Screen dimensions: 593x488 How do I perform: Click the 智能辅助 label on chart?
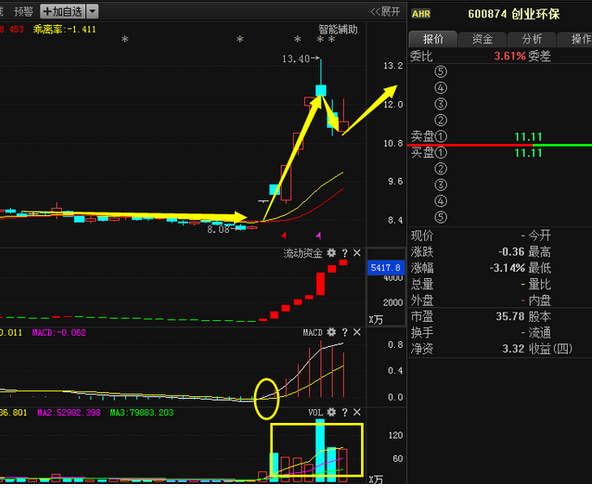[337, 29]
